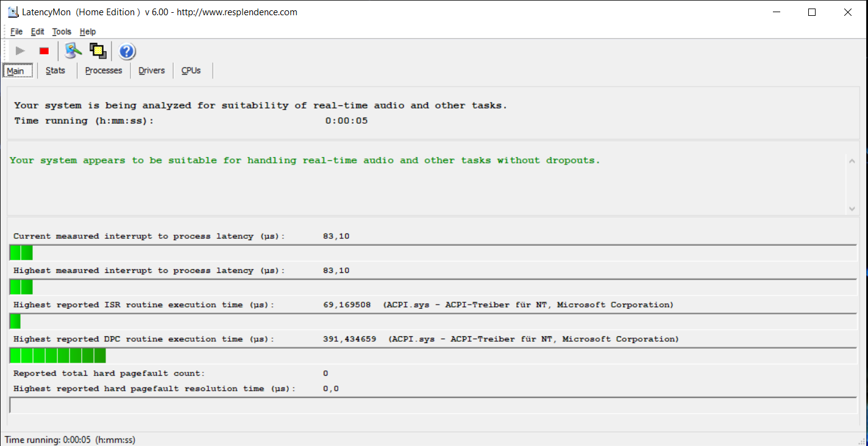Open the Help menu
This screenshot has width=868, height=446.
(88, 32)
